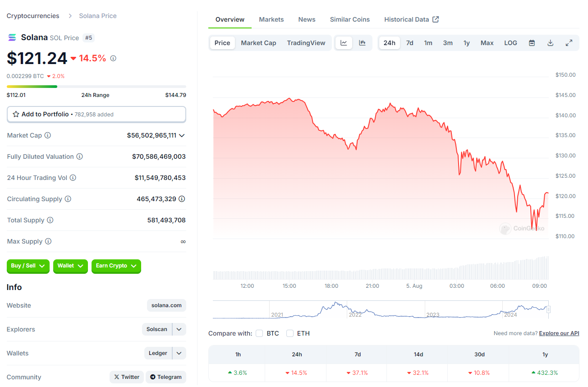Open the Solscan explorers dropdown arrow
This screenshot has height=387, width=588.
tap(179, 329)
